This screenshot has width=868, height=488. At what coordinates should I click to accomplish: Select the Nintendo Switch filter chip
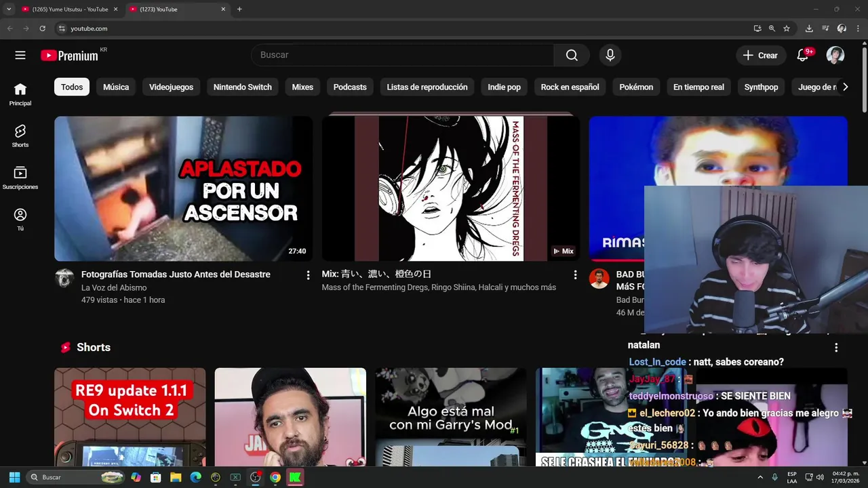point(242,87)
